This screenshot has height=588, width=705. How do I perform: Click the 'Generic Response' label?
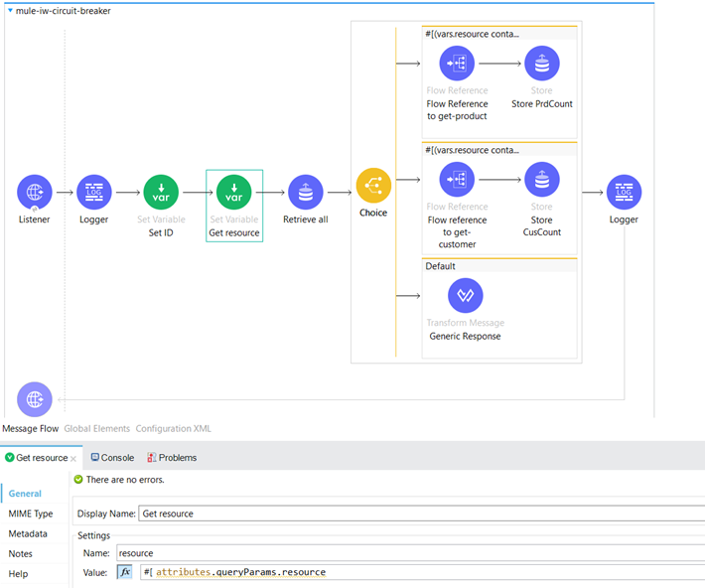click(465, 336)
